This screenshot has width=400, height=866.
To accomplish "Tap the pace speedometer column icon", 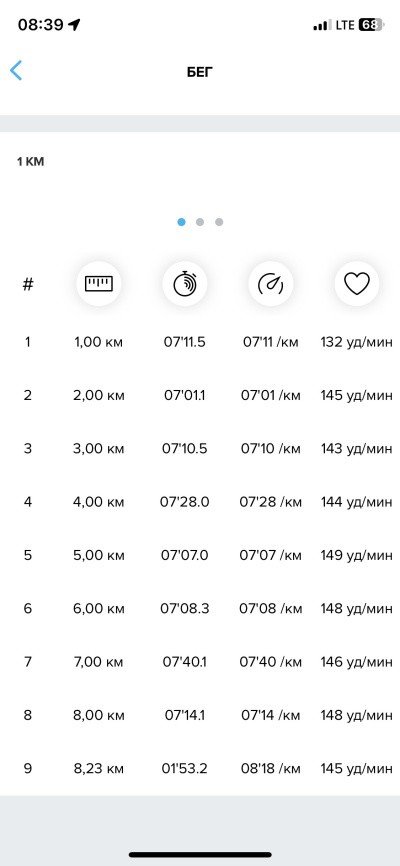I will [x=271, y=284].
